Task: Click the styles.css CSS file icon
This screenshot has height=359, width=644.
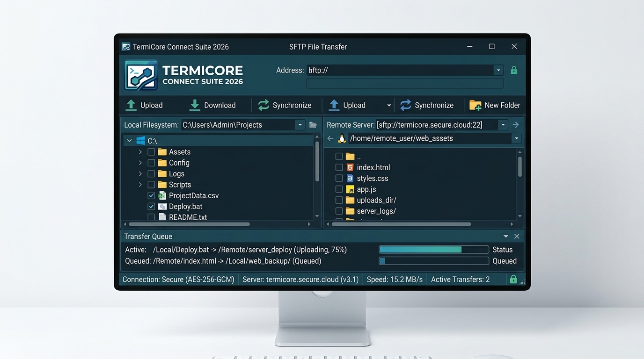Action: coord(350,178)
